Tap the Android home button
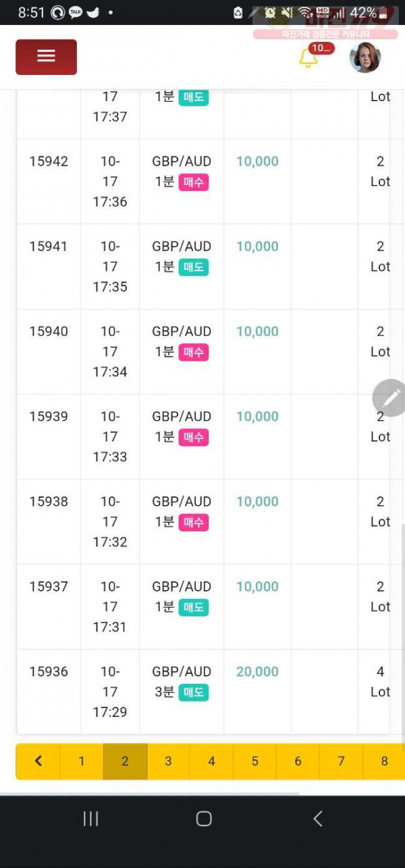 (x=204, y=819)
